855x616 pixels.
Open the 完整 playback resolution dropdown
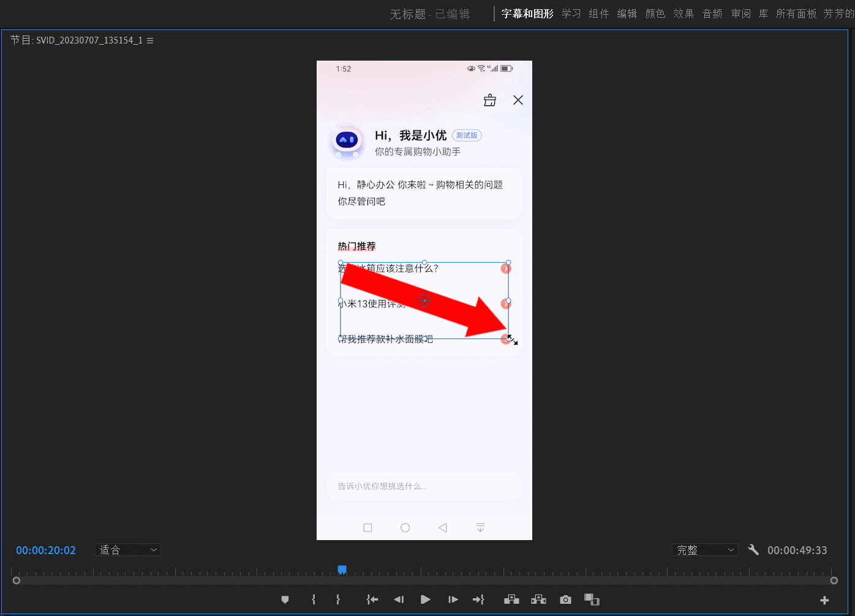pos(704,550)
